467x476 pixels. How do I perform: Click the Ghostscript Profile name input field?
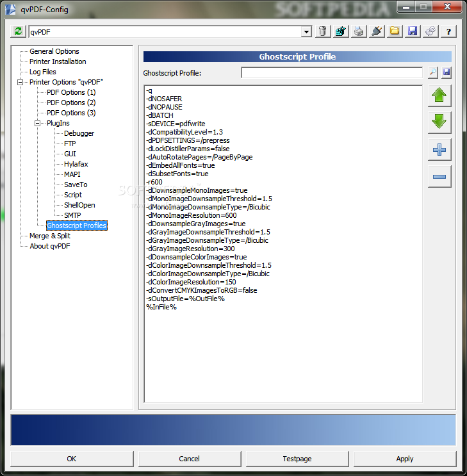pos(332,73)
